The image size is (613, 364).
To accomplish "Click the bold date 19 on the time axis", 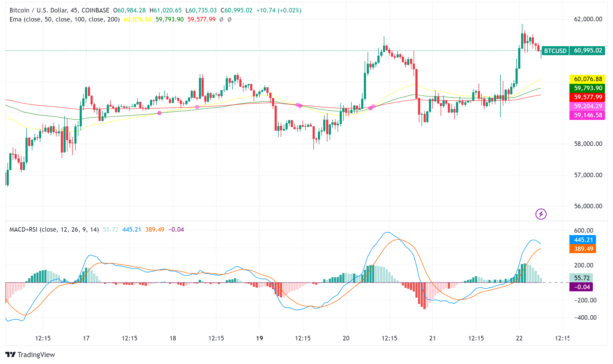I will (259, 339).
